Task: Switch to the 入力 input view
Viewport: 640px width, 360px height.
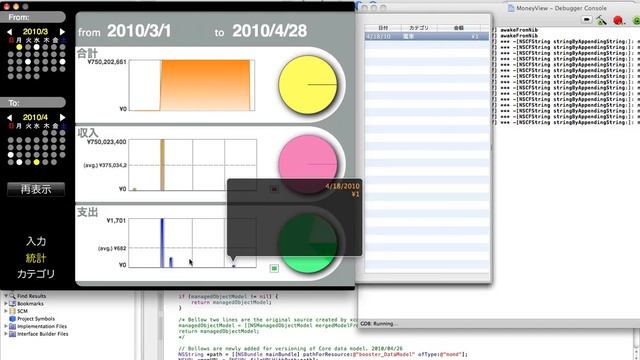Action: pos(36,241)
